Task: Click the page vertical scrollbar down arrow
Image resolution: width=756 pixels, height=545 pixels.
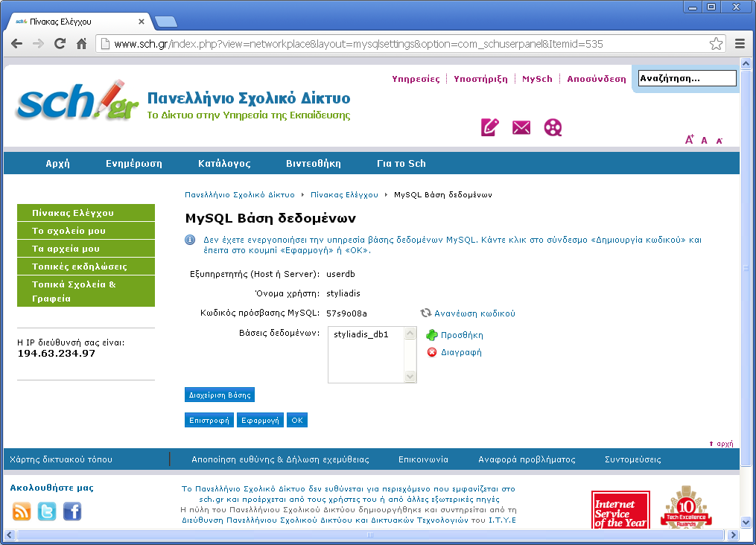Action: tap(746, 522)
